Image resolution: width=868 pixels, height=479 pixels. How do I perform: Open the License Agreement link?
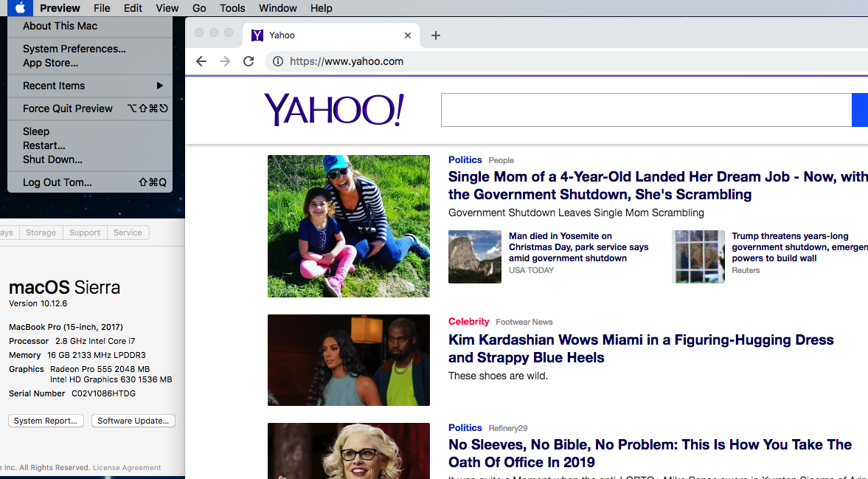click(127, 468)
